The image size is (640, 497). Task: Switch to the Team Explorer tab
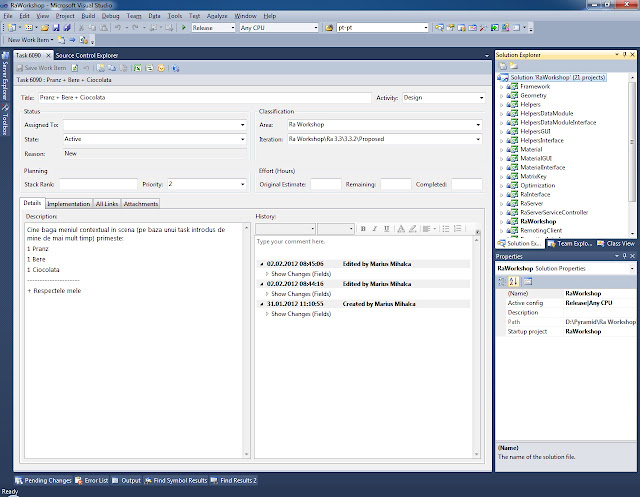click(570, 244)
